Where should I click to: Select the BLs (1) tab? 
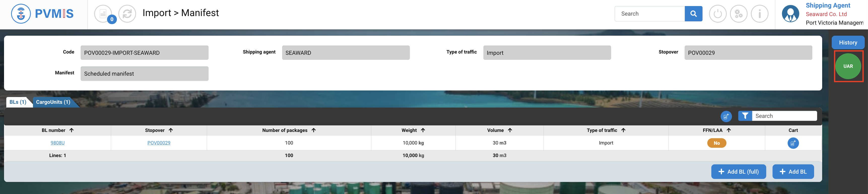[x=18, y=102]
